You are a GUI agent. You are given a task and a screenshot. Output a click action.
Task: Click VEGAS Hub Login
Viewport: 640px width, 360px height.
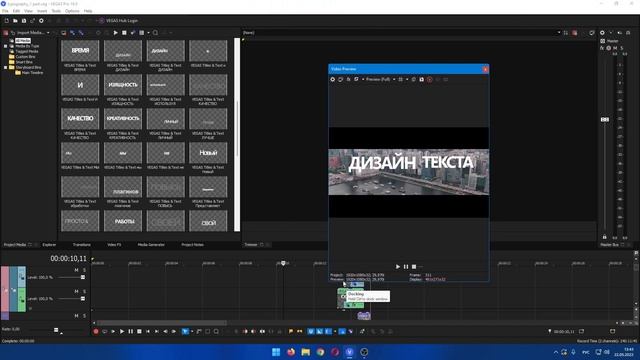tap(118, 21)
